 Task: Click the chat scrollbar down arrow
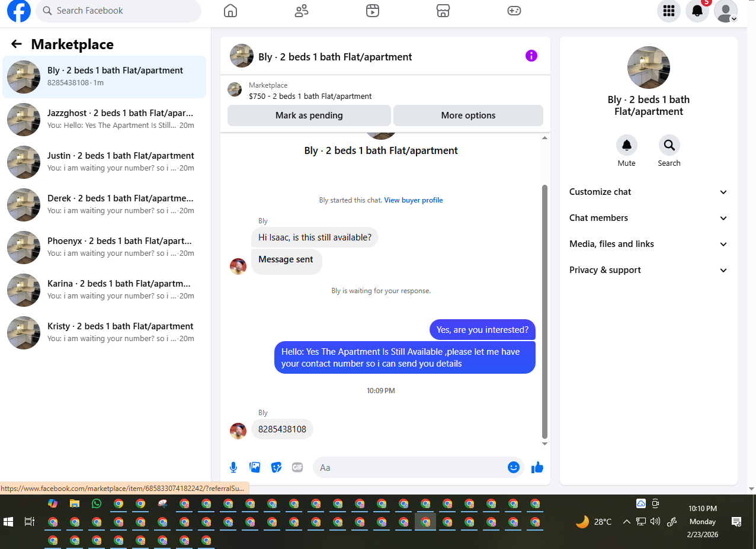coord(544,444)
